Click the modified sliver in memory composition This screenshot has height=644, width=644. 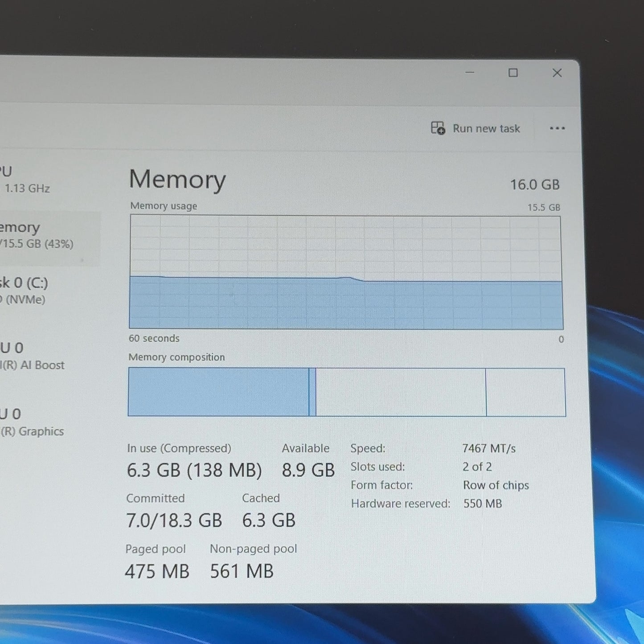click(312, 392)
